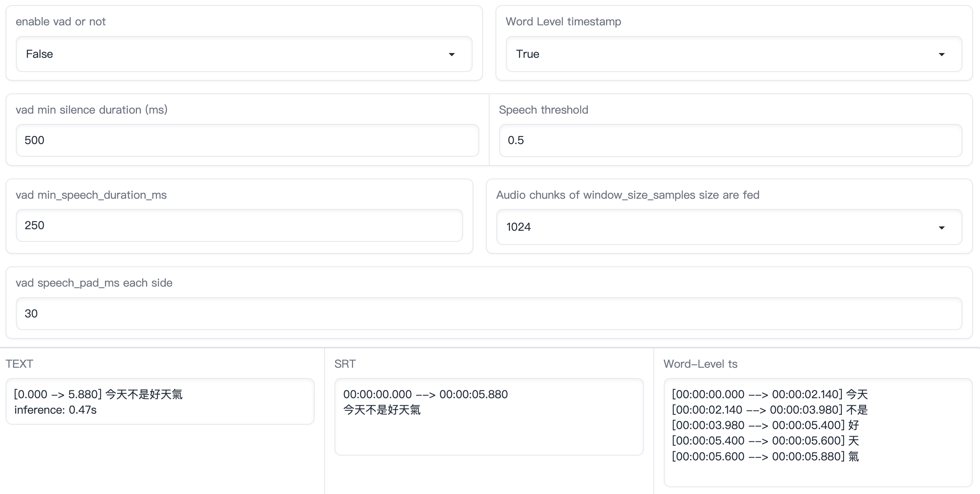Click the dropdown arrow next to 1024
The height and width of the screenshot is (494, 980).
pyautogui.click(x=942, y=227)
